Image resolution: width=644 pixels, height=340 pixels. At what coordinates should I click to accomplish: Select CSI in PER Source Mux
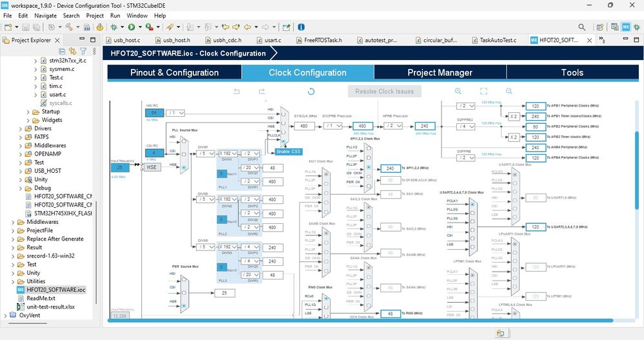tap(184, 293)
